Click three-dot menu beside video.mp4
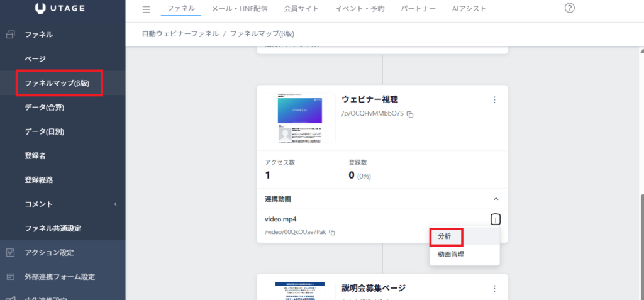This screenshot has width=644, height=300. pyautogui.click(x=495, y=219)
